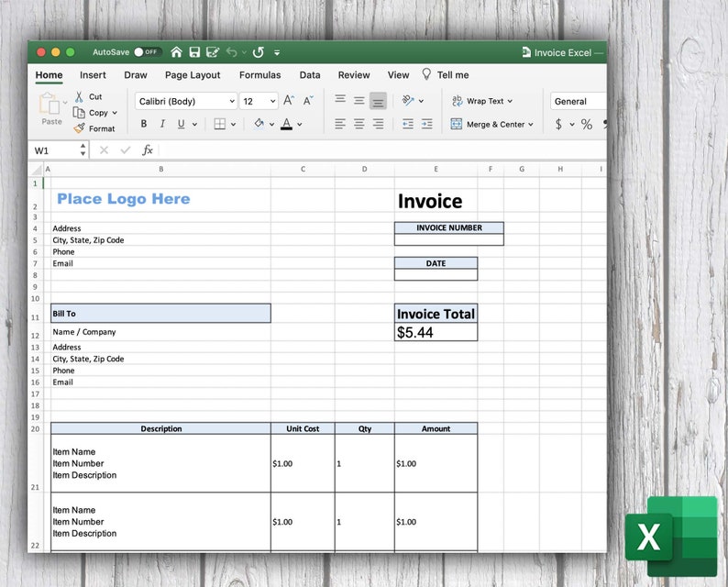Viewport: 728px width, 587px height.
Task: Redo the last action
Action: pyautogui.click(x=259, y=52)
